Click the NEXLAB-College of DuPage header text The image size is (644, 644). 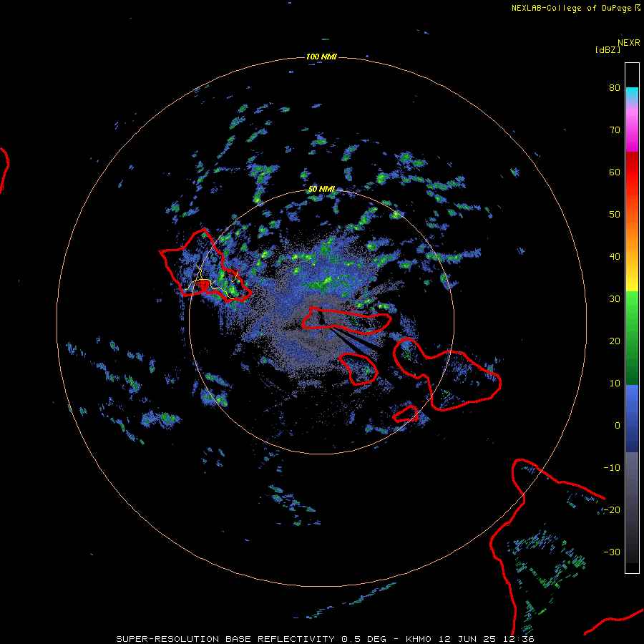571,8
